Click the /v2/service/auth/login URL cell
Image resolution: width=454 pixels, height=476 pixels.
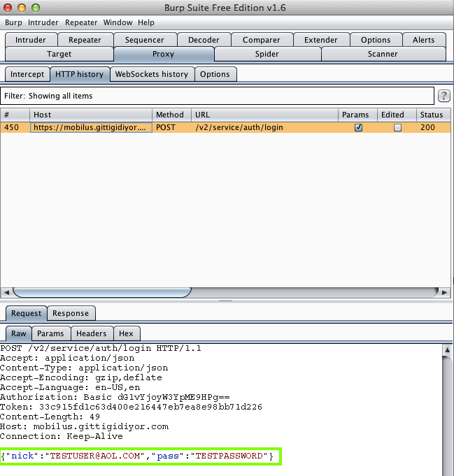(264, 127)
